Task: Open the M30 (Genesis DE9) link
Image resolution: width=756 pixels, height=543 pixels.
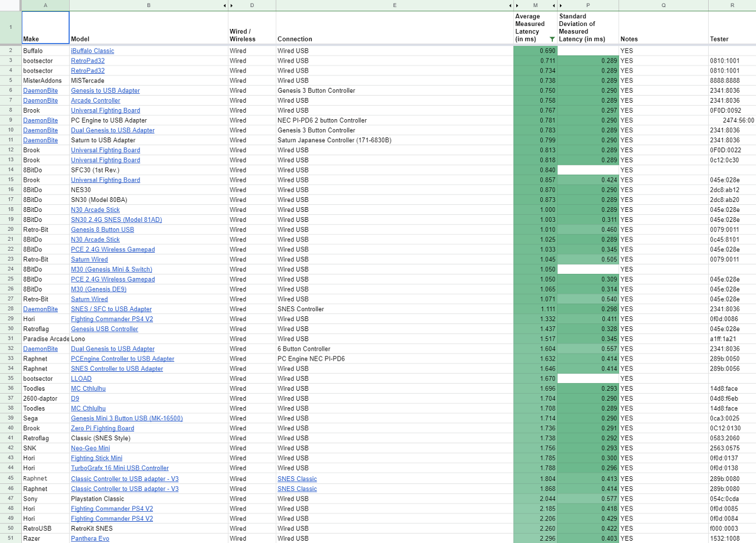Action: pyautogui.click(x=99, y=289)
